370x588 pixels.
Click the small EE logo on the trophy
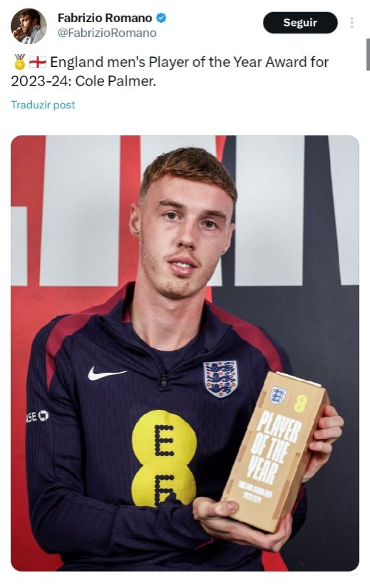[x=301, y=403]
